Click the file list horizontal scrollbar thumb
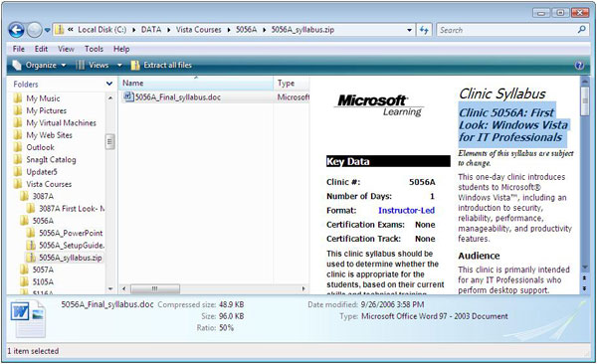This screenshot has height=364, width=597. pos(155,288)
